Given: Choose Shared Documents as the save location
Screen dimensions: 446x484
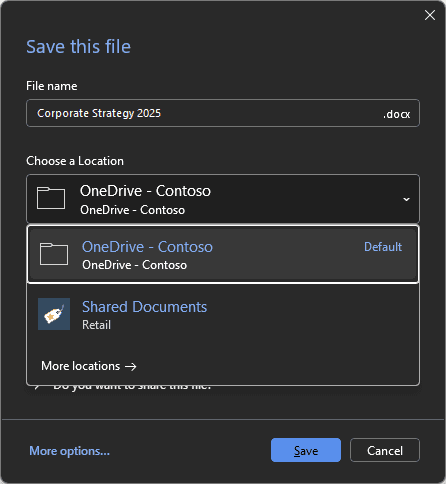Looking at the screenshot, I should tap(223, 314).
